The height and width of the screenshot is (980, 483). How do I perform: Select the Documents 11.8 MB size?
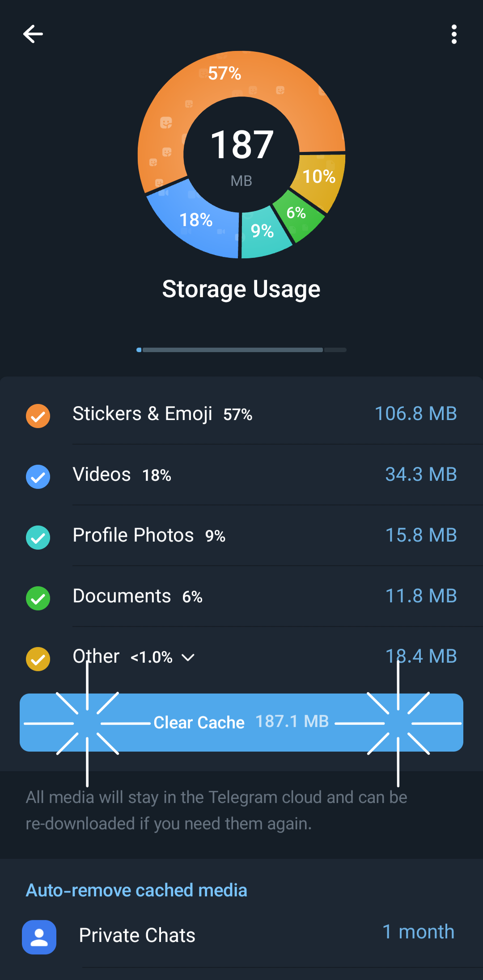pos(421,596)
